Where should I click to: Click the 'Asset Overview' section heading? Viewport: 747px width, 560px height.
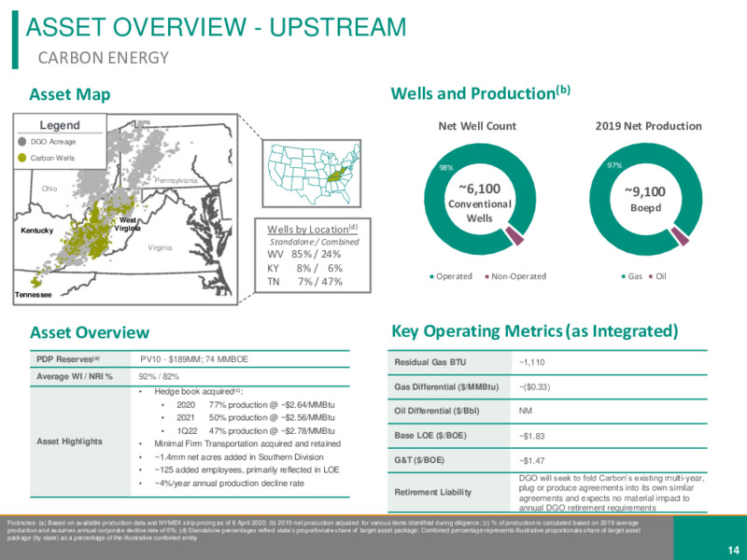tap(90, 332)
